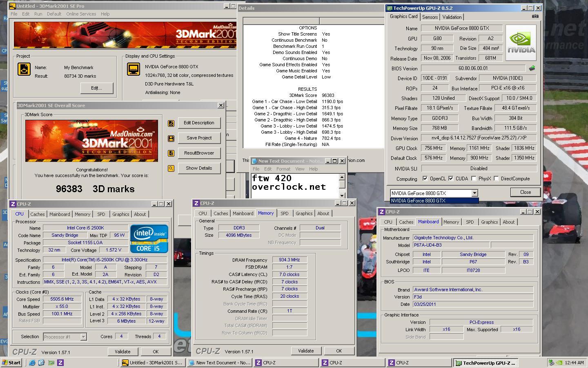This screenshot has width=588, height=368.
Task: Click the Intel Core i5 logo in CPU-Z
Action: pyautogui.click(x=149, y=238)
